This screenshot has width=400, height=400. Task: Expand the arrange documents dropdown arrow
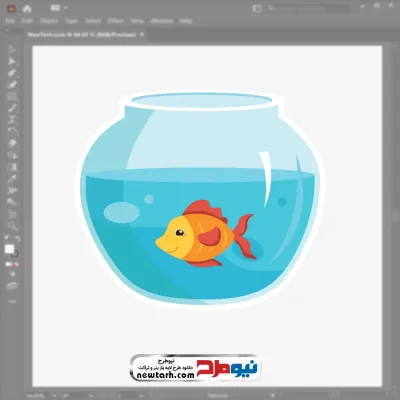tap(66, 8)
